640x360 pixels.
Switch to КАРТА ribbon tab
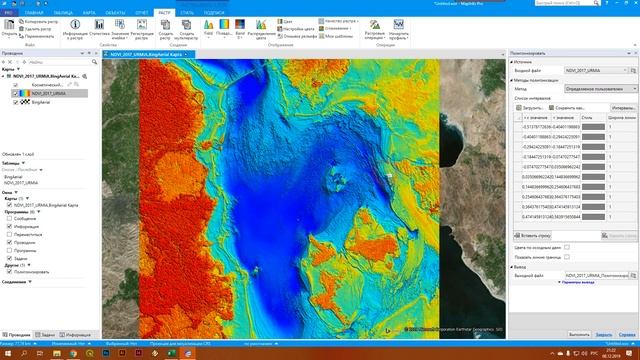89,13
